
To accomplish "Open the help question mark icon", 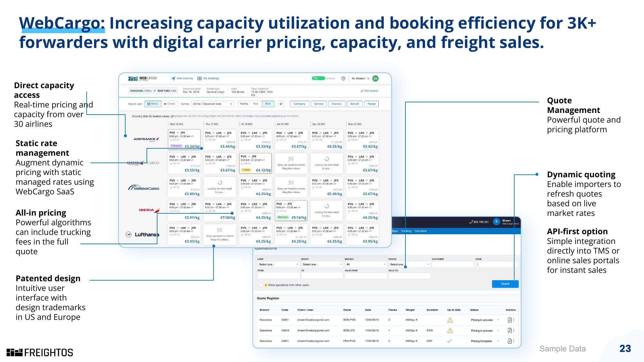I will pyautogui.click(x=343, y=79).
